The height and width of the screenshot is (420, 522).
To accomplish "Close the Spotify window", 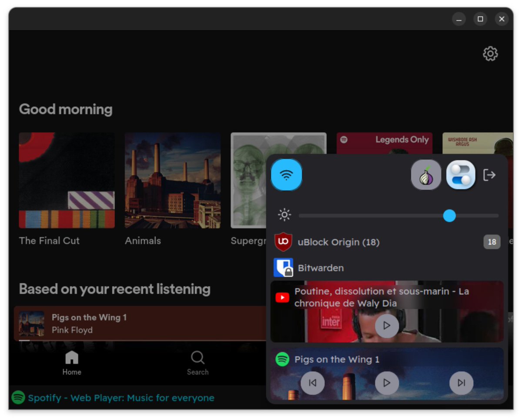I will tap(502, 19).
